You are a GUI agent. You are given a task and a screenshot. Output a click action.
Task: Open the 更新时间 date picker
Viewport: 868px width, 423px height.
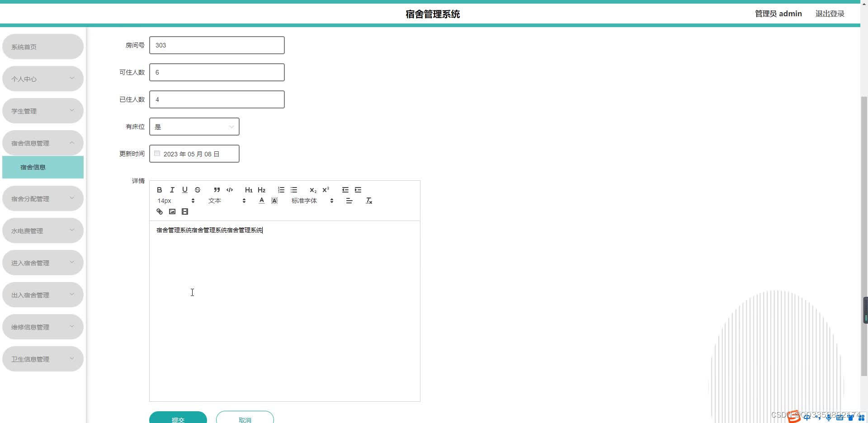coord(194,154)
